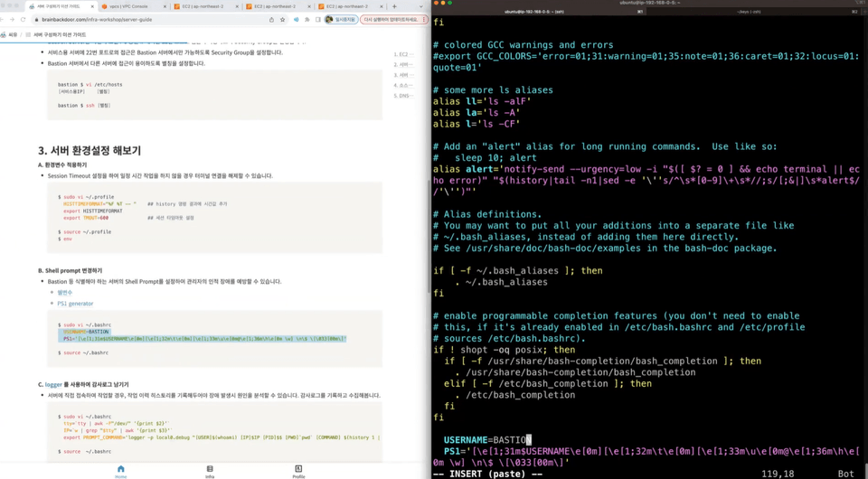Open the browser profile avatar chip
868x479 pixels.
pyautogui.click(x=341, y=19)
